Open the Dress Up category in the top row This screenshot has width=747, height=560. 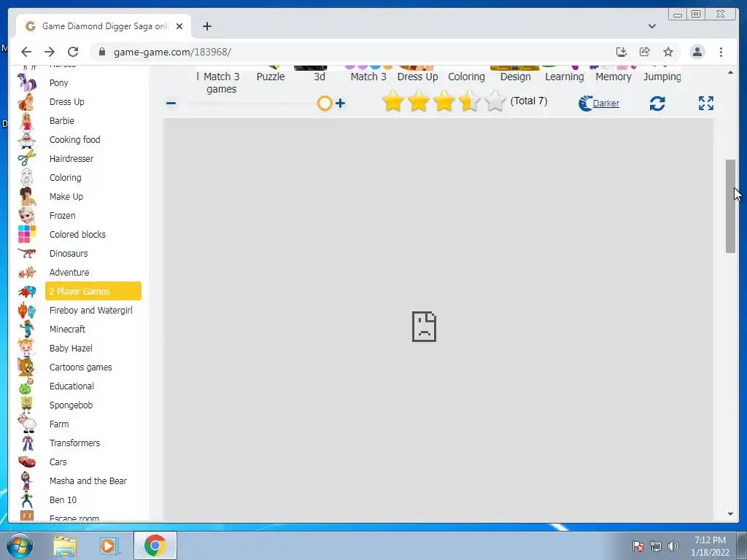click(417, 77)
